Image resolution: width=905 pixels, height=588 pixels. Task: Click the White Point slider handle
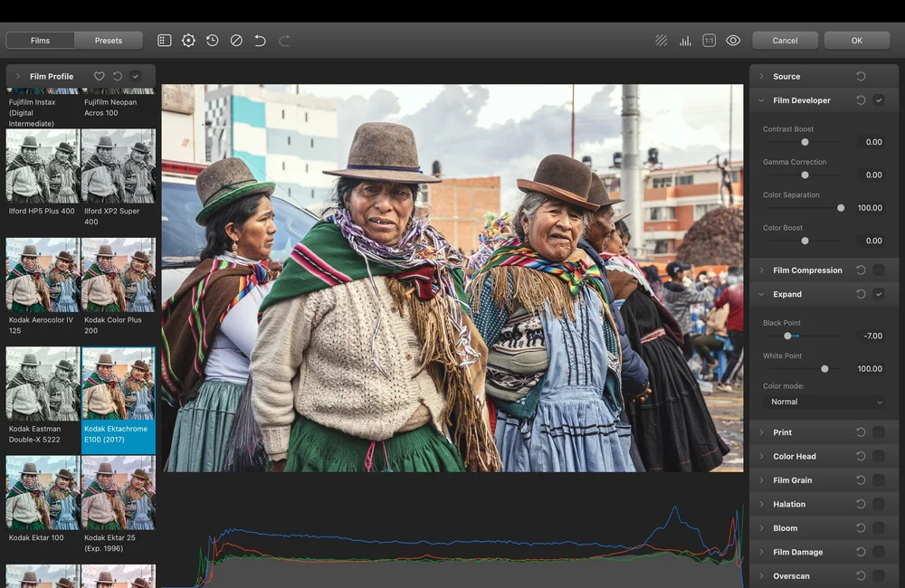pos(824,369)
